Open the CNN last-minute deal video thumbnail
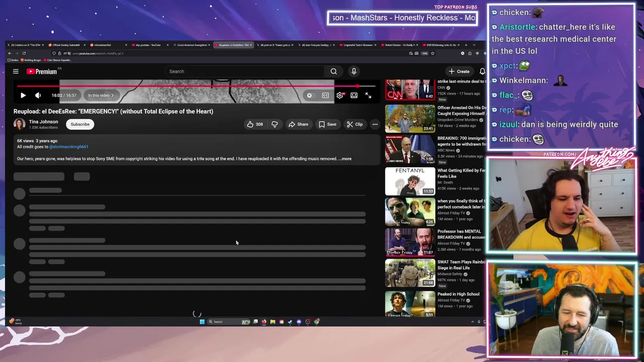This screenshot has width=644, height=362. pyautogui.click(x=410, y=90)
